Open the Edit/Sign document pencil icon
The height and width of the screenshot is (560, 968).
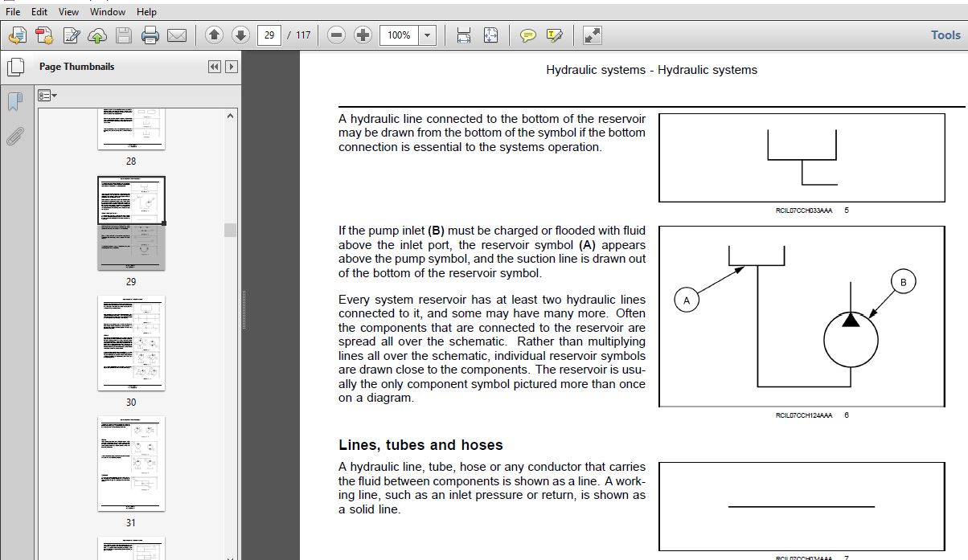(72, 35)
